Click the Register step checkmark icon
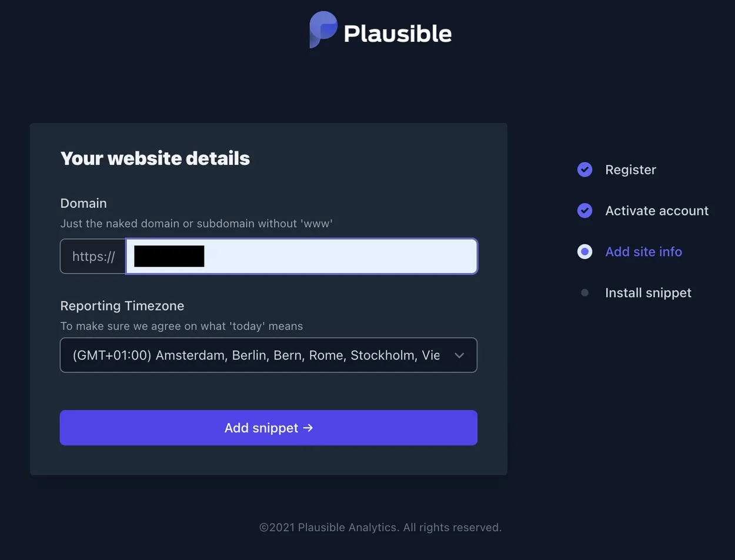This screenshot has height=560, width=735. click(x=584, y=169)
